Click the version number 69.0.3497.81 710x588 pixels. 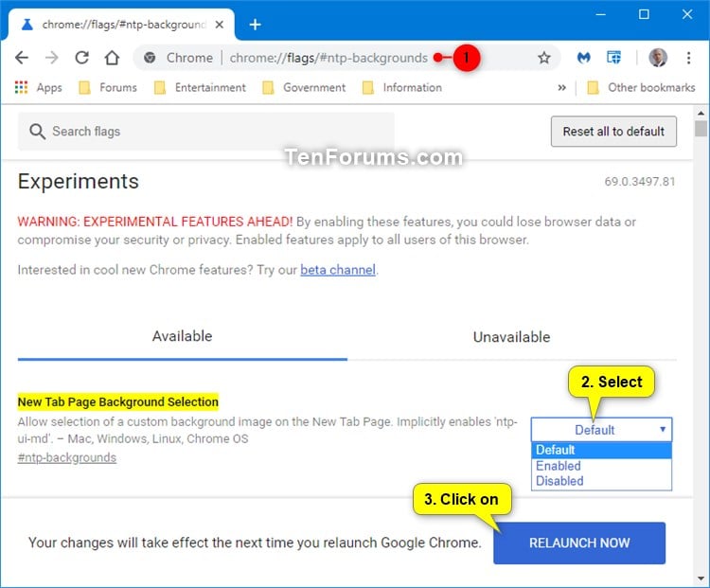(x=639, y=182)
